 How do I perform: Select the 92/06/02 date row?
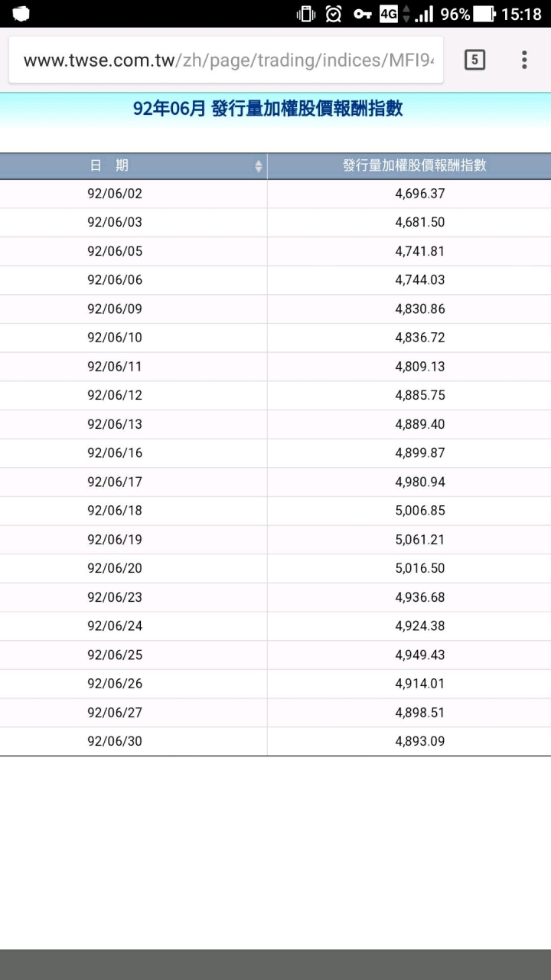point(115,194)
